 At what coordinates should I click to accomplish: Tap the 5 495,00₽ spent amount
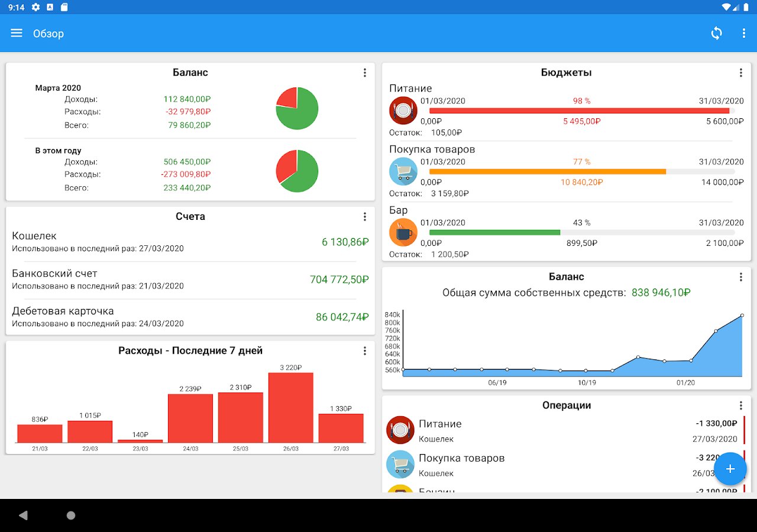coord(582,122)
